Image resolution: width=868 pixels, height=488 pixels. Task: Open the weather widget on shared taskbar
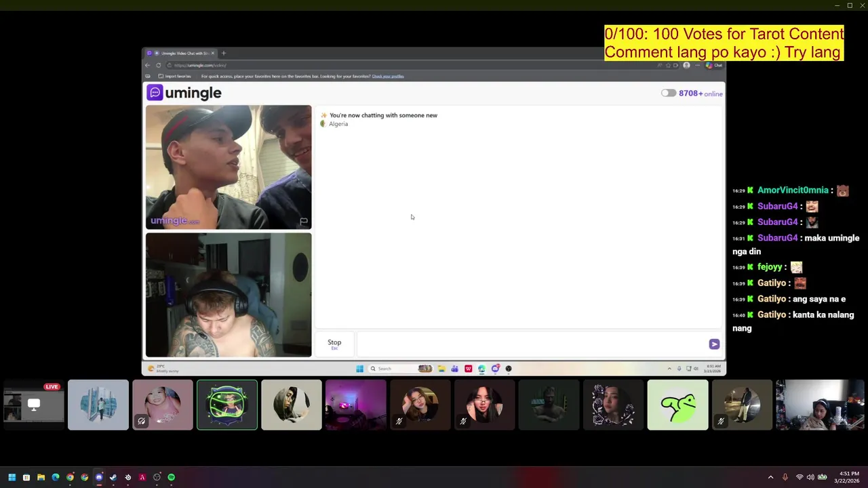(x=161, y=369)
